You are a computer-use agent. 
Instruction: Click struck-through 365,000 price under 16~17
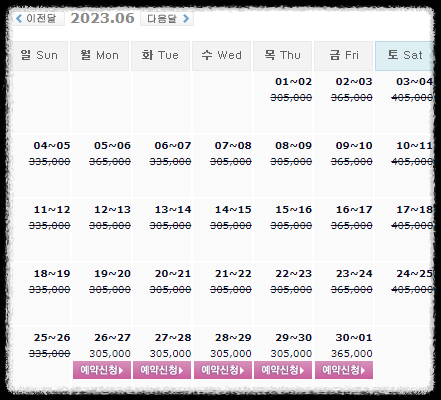(352, 225)
